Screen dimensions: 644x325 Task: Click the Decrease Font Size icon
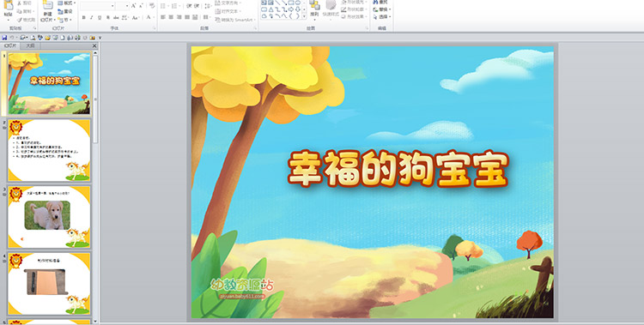point(141,6)
